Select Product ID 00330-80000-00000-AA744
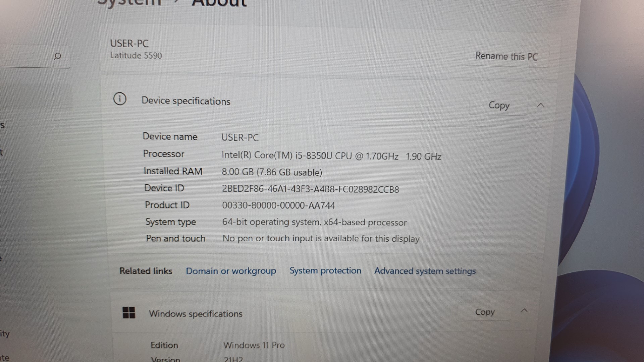This screenshot has width=644, height=362. click(278, 205)
